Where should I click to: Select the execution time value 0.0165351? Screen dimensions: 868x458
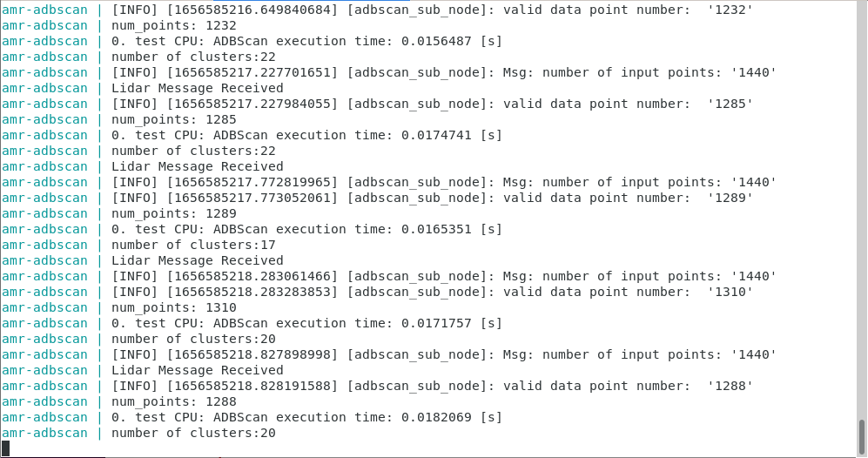click(x=436, y=229)
